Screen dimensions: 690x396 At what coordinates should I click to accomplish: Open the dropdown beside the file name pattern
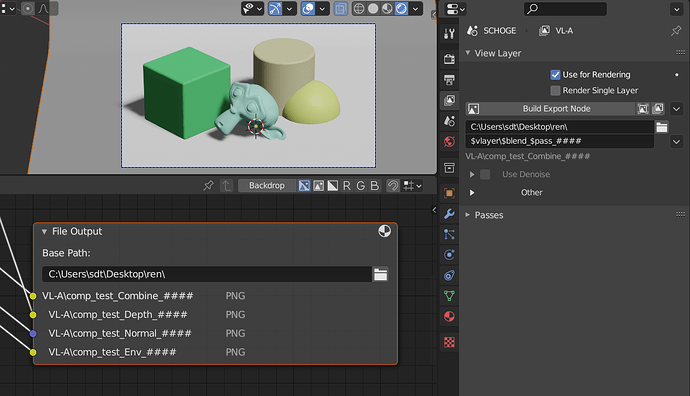(x=676, y=142)
